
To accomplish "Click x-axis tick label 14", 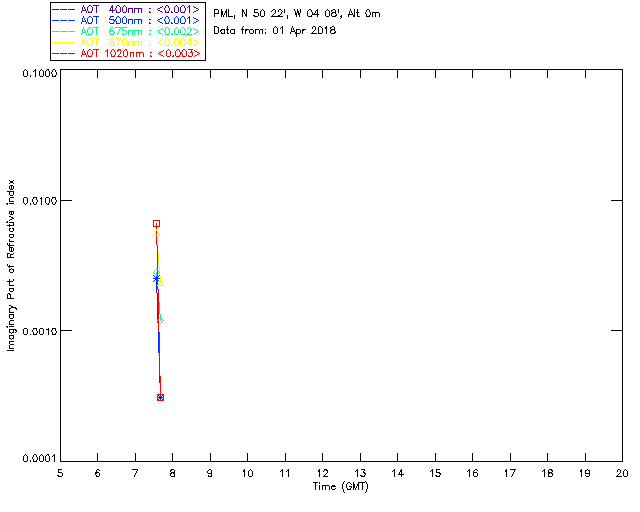I will (398, 473).
